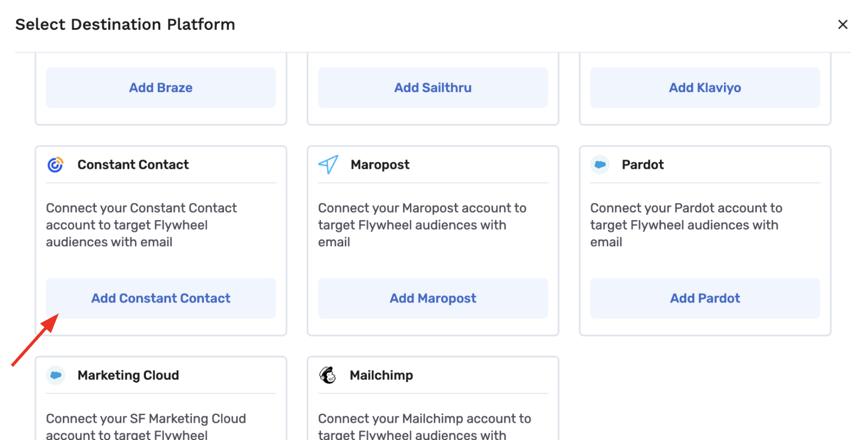Select the Marketing Cloud card title
868x440 pixels.
click(129, 375)
